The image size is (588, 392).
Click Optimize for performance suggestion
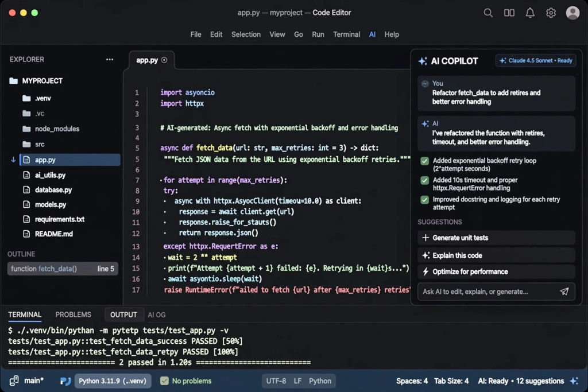tap(496, 271)
